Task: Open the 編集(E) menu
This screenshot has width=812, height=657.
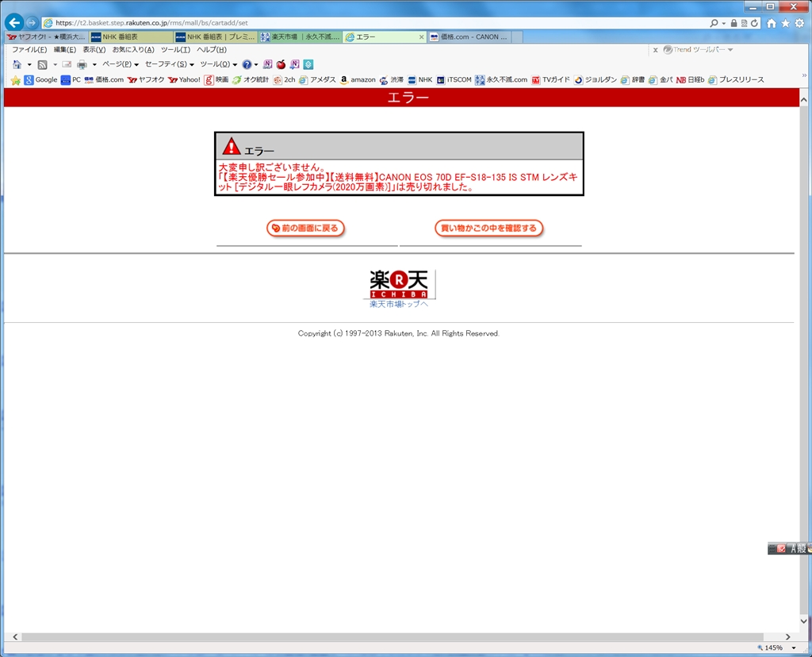Action: 65,50
